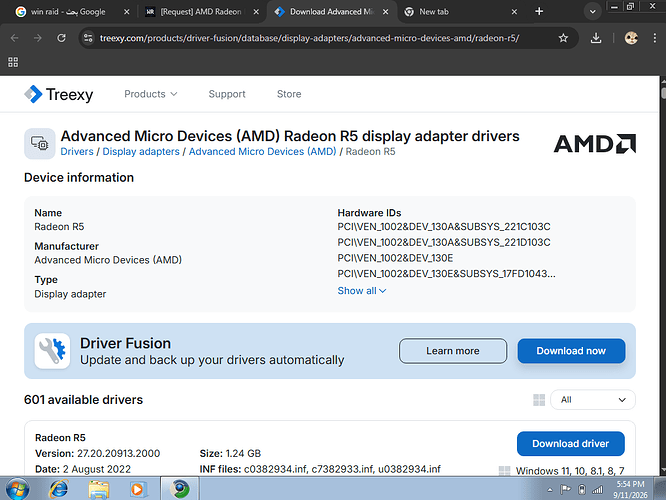Follow the Drivers breadcrumb link
Viewport: 666px width, 500px height.
77,152
